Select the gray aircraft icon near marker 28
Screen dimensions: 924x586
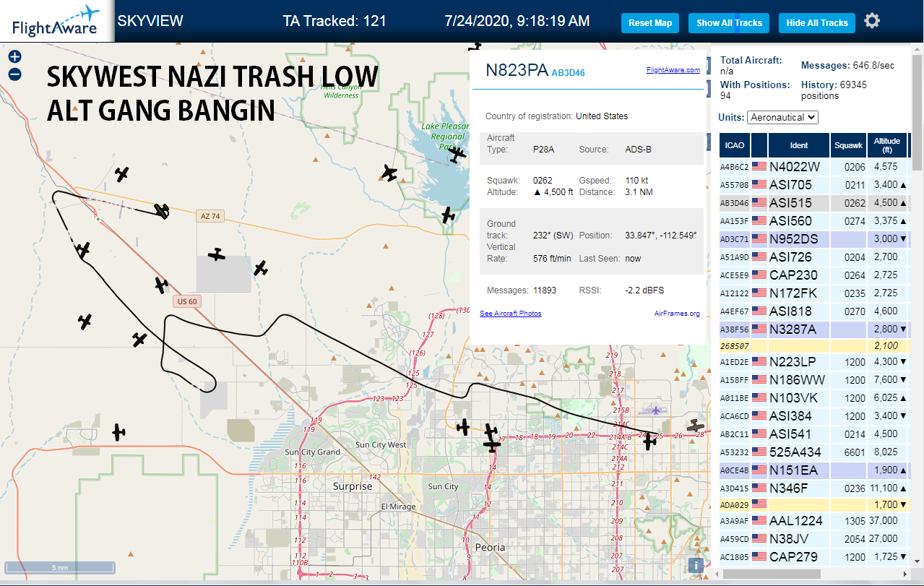[695, 426]
